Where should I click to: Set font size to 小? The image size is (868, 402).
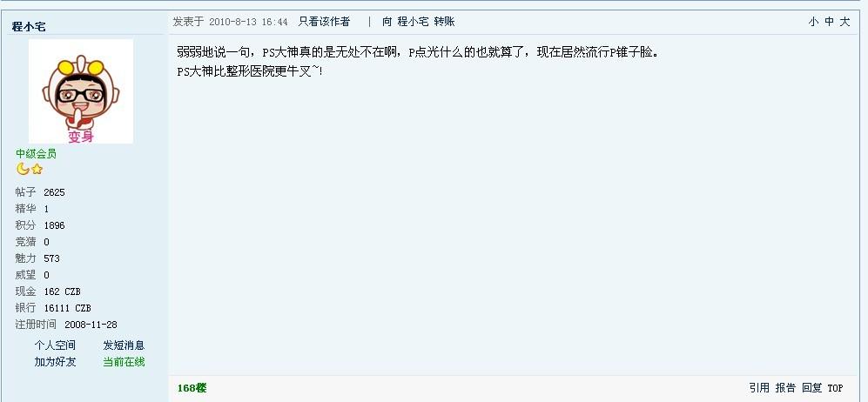(812, 22)
